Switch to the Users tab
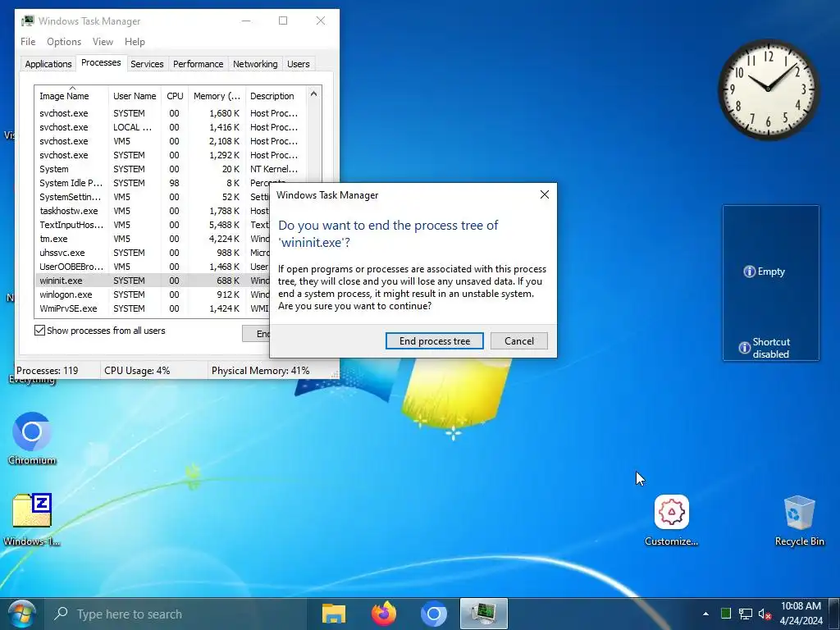This screenshot has width=840, height=630. [x=299, y=64]
